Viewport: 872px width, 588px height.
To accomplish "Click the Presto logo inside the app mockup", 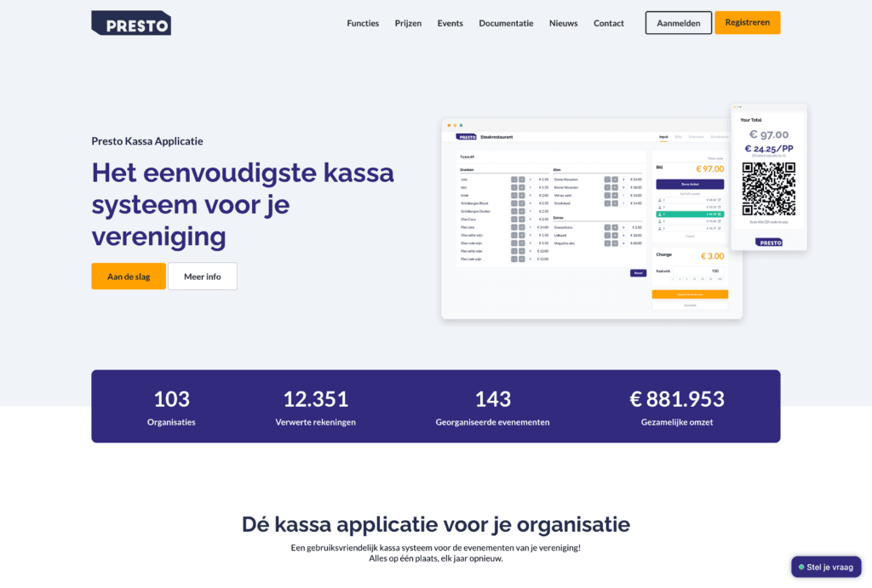I will tap(466, 137).
